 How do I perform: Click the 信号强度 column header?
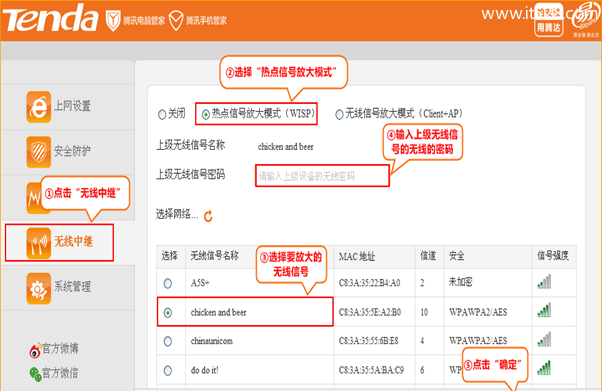[x=553, y=256]
